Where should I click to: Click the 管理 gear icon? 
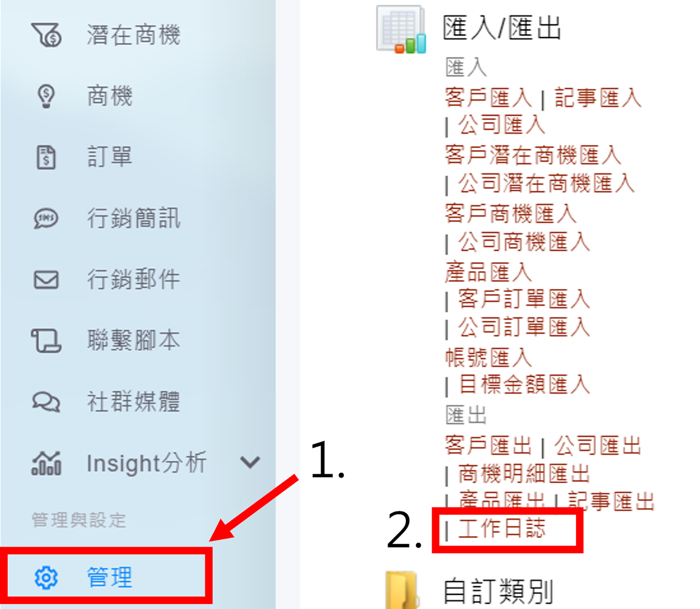(46, 578)
